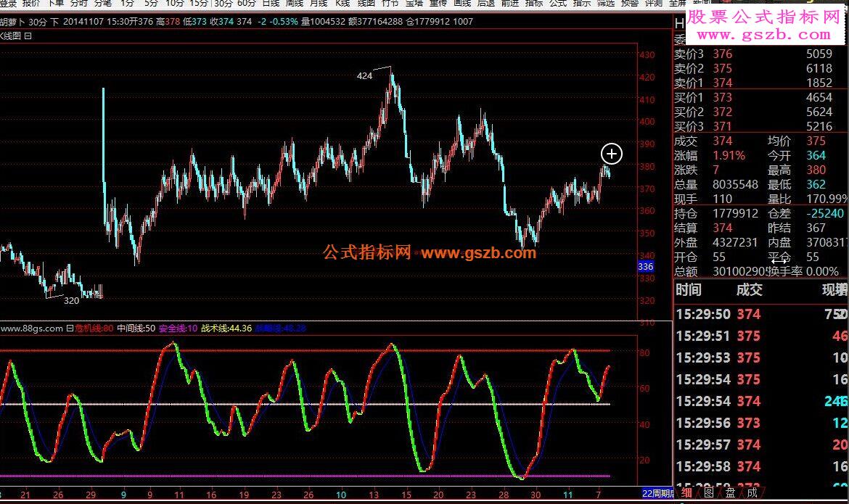Switch to 分时 intraday view
Viewport: 849px width, 504px height.
pos(78,3)
